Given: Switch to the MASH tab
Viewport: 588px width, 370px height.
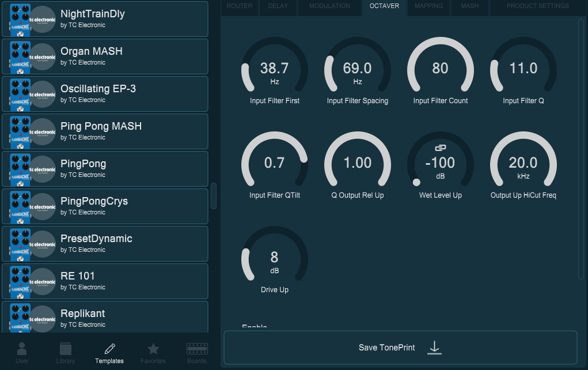Looking at the screenshot, I should click(x=470, y=6).
